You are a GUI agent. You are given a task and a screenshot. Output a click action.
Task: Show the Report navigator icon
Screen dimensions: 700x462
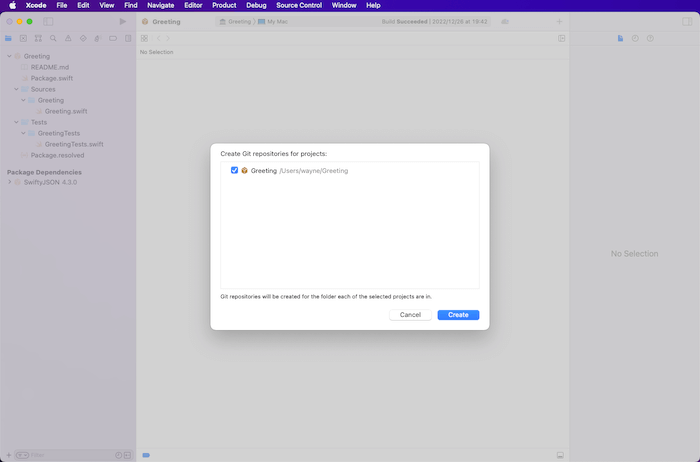pos(128,38)
